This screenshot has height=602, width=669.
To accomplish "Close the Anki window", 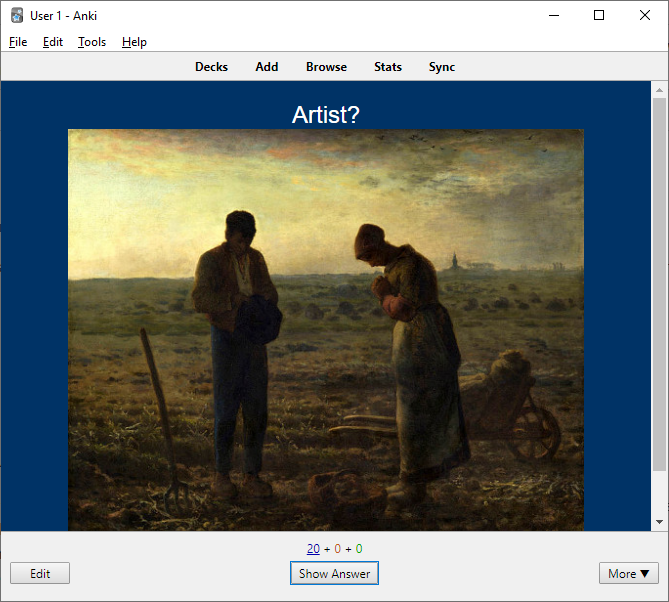I will coord(645,15).
